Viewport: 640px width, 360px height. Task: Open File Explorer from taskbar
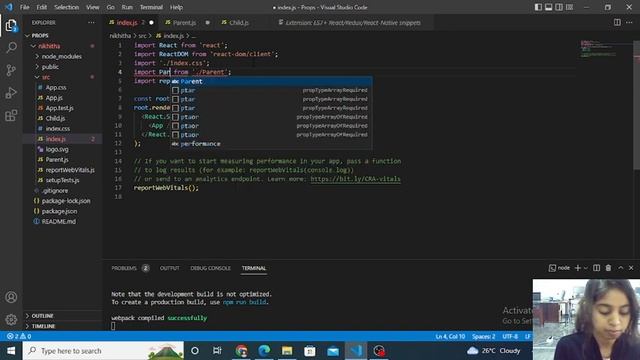point(287,351)
